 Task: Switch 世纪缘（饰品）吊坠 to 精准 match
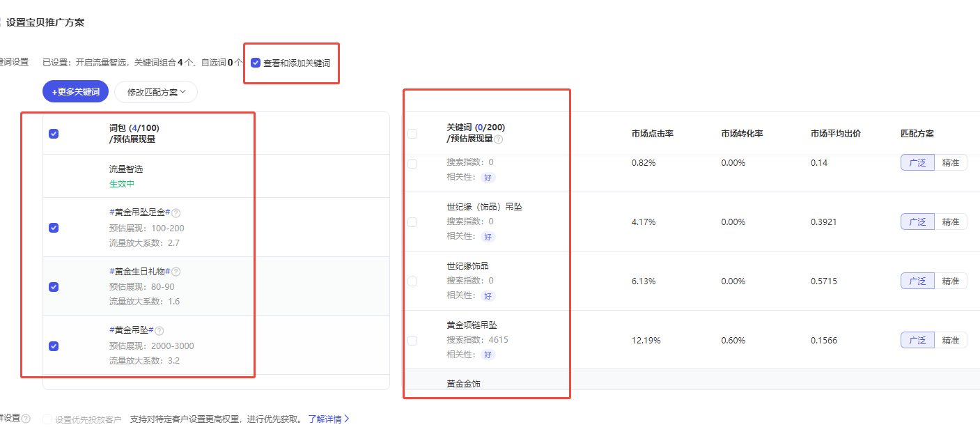(x=951, y=222)
